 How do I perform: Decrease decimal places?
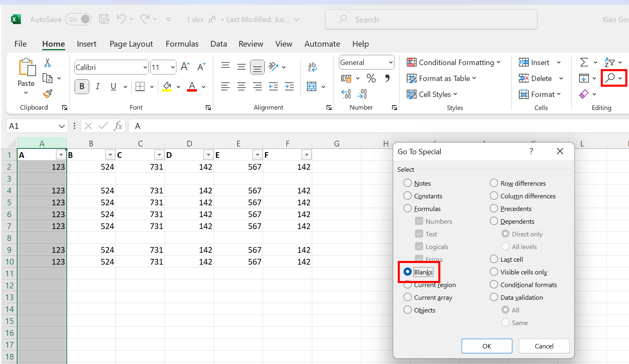pos(362,94)
